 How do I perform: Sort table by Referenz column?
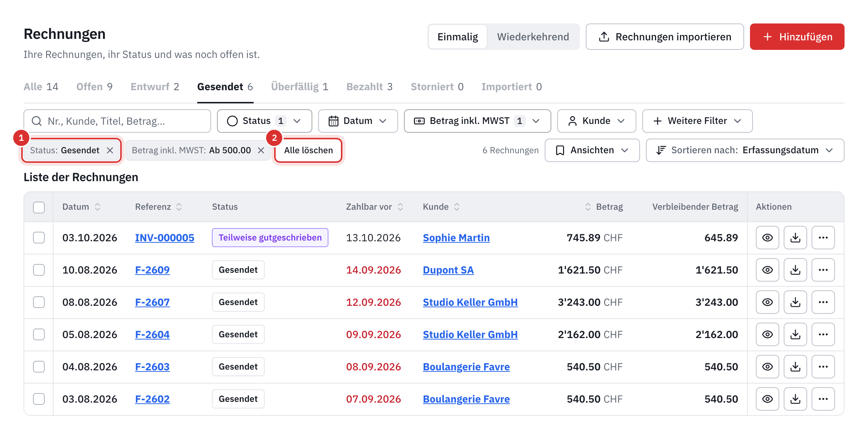click(x=158, y=207)
